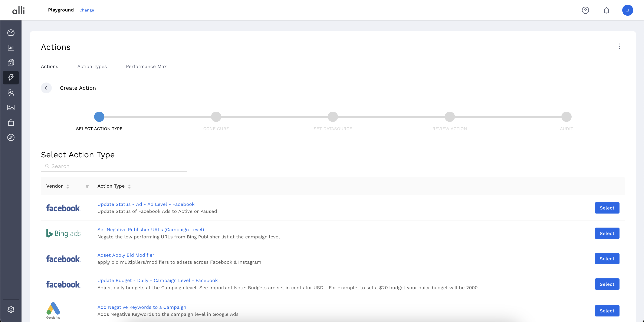Click the Change client link
This screenshot has width=644, height=322.
86,10
